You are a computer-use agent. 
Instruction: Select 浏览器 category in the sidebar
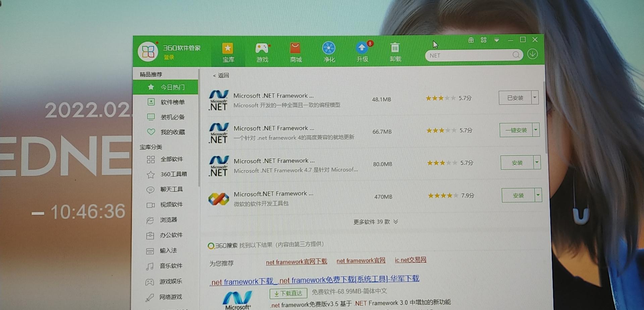[168, 220]
